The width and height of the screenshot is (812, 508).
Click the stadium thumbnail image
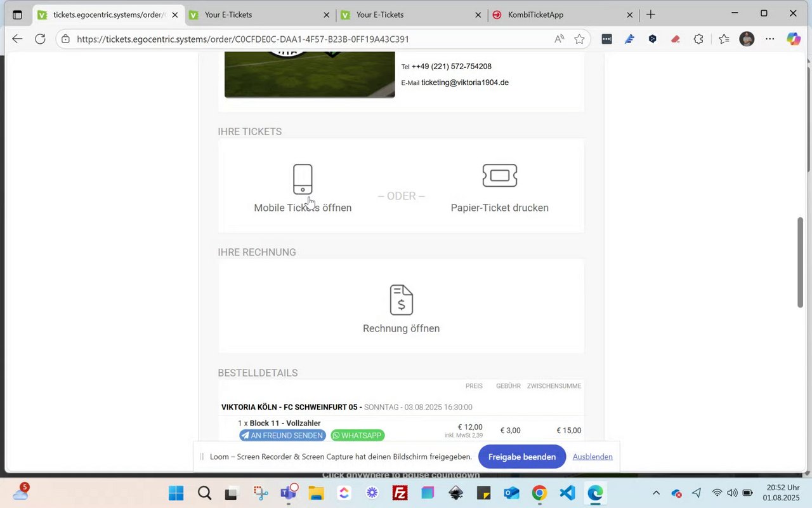coord(310,76)
